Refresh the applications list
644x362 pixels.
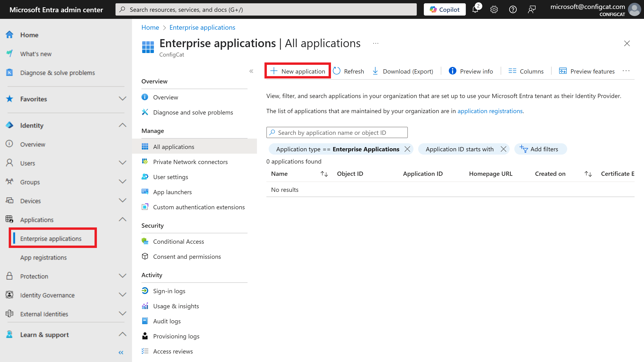pyautogui.click(x=348, y=71)
